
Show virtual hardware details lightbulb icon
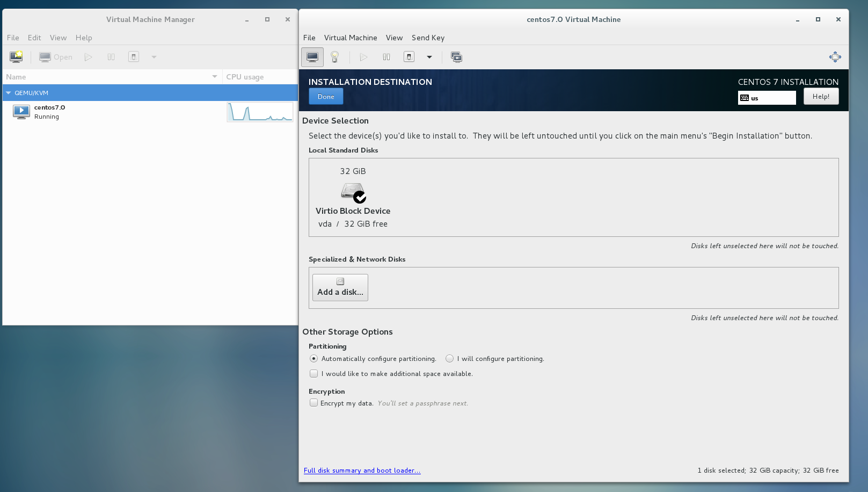tap(335, 57)
